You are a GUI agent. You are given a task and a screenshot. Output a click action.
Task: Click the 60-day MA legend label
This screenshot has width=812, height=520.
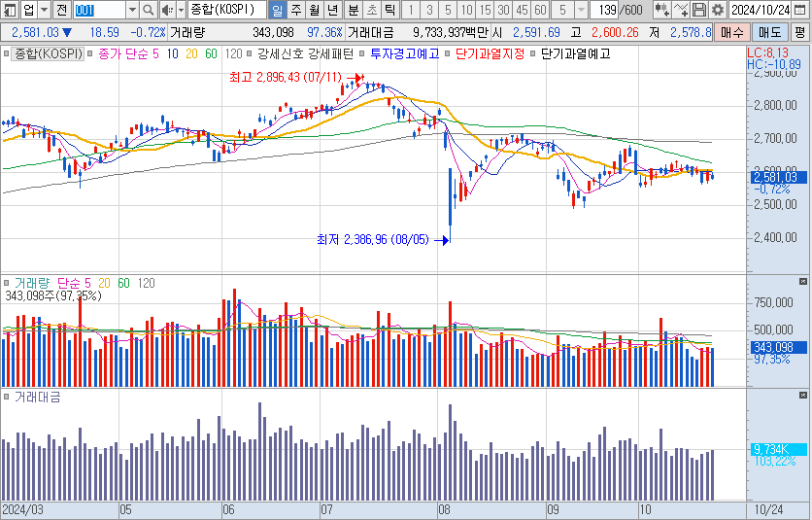point(212,53)
